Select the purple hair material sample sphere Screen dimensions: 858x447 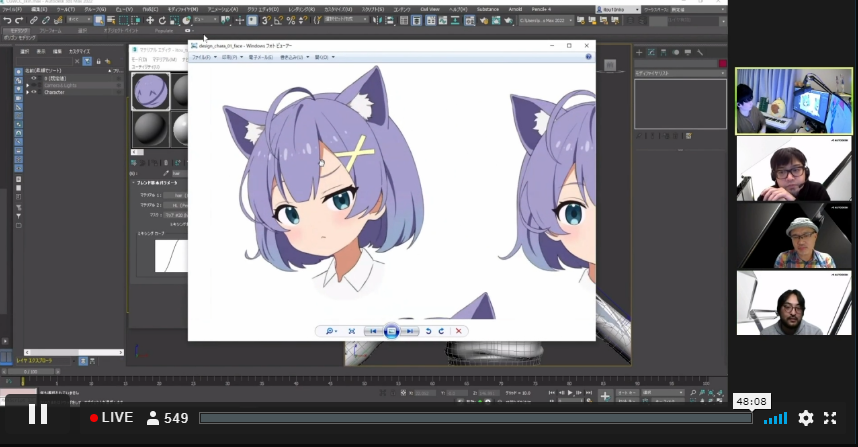(150, 91)
